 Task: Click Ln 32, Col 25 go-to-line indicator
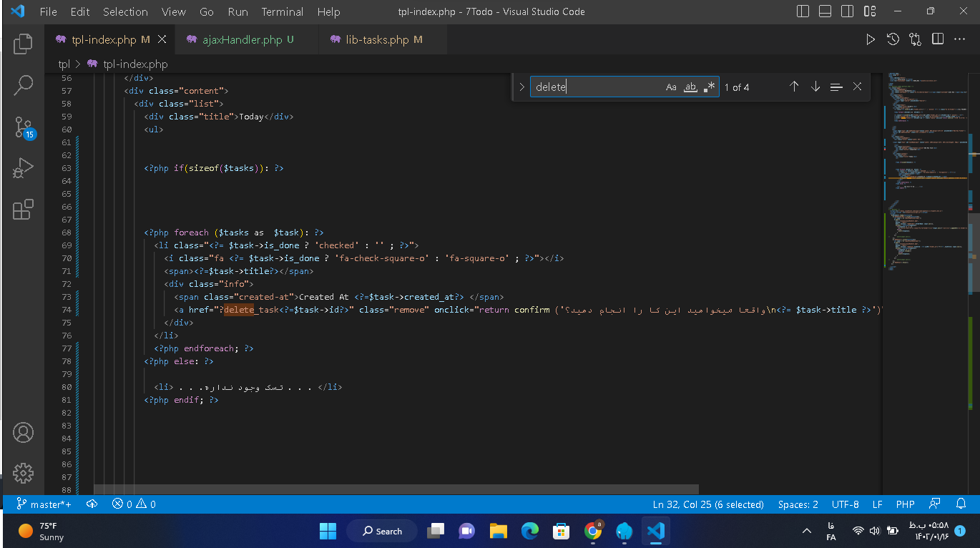point(708,504)
